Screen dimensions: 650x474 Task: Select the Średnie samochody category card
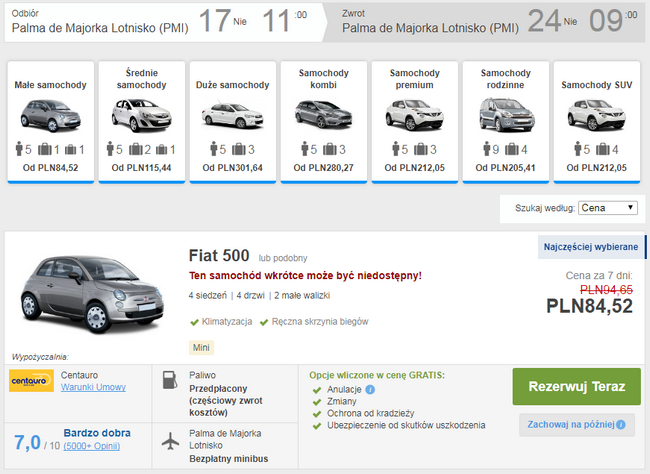(x=142, y=122)
